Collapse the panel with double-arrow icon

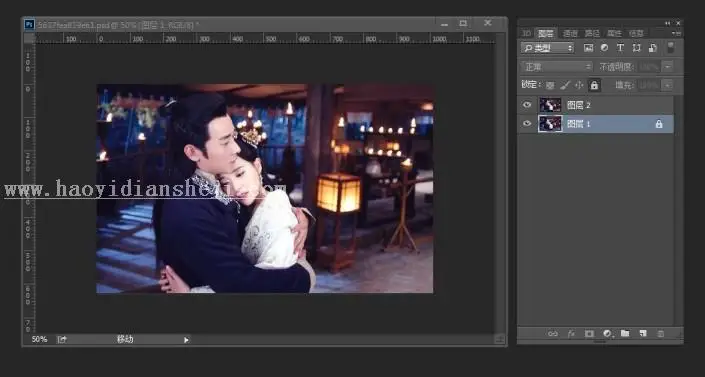667,23
